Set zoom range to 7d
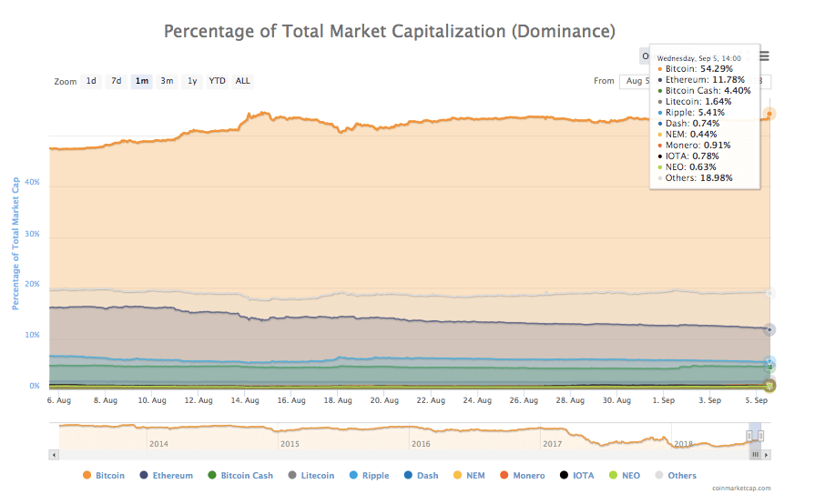Screen dimensions: 815x504 tap(117, 81)
